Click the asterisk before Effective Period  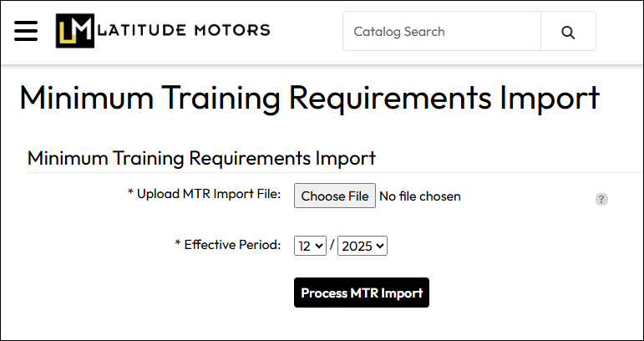click(178, 244)
